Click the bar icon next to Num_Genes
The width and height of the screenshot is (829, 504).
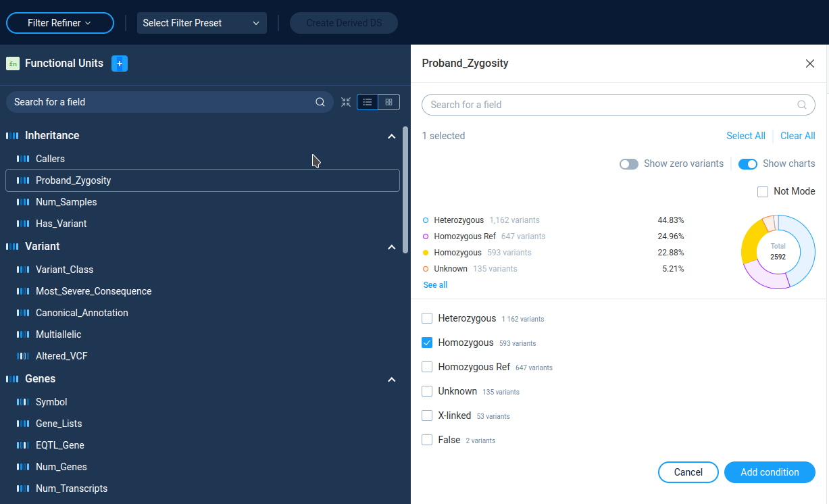coord(23,467)
